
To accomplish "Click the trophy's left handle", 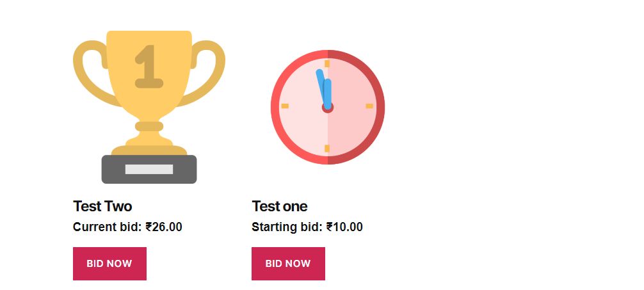I will (x=85, y=67).
